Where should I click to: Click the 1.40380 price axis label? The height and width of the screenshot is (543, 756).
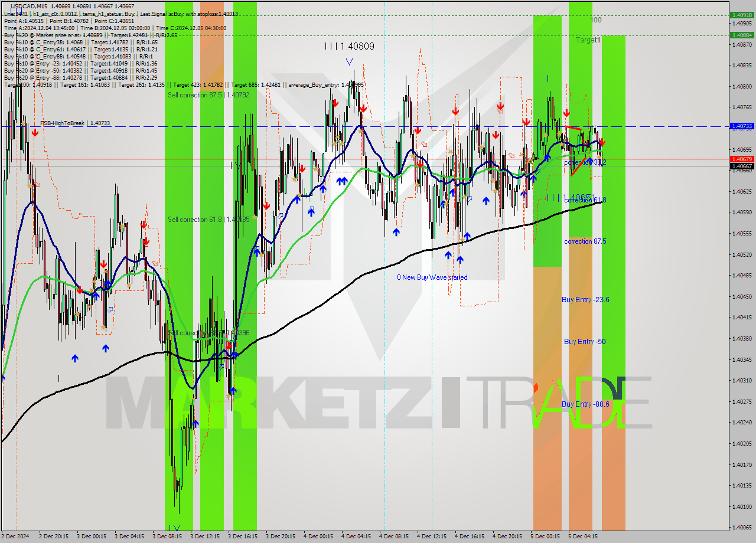pos(741,338)
